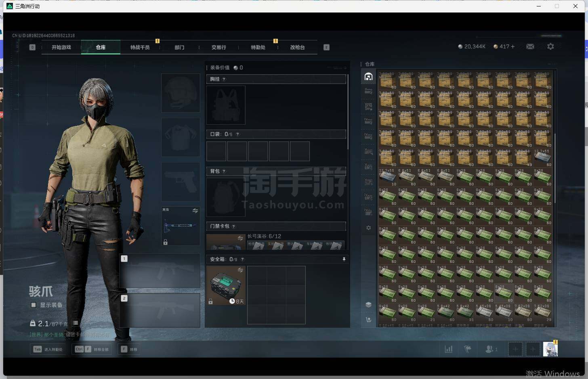This screenshot has height=379, width=588.
Task: Open the statistics bar chart icon
Action: click(x=449, y=349)
